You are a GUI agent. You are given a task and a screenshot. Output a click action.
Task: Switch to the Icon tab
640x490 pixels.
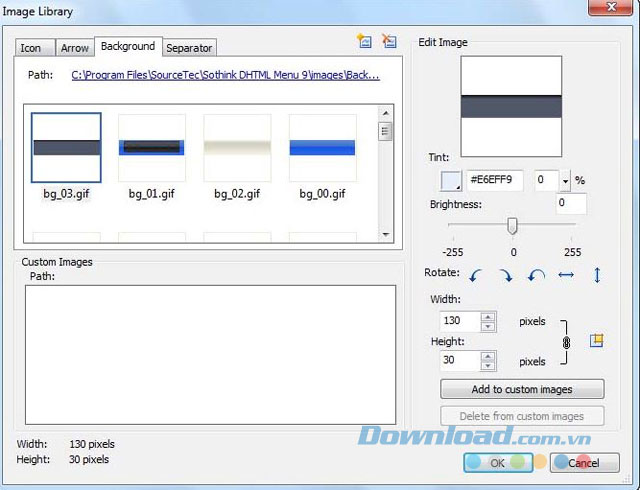32,48
